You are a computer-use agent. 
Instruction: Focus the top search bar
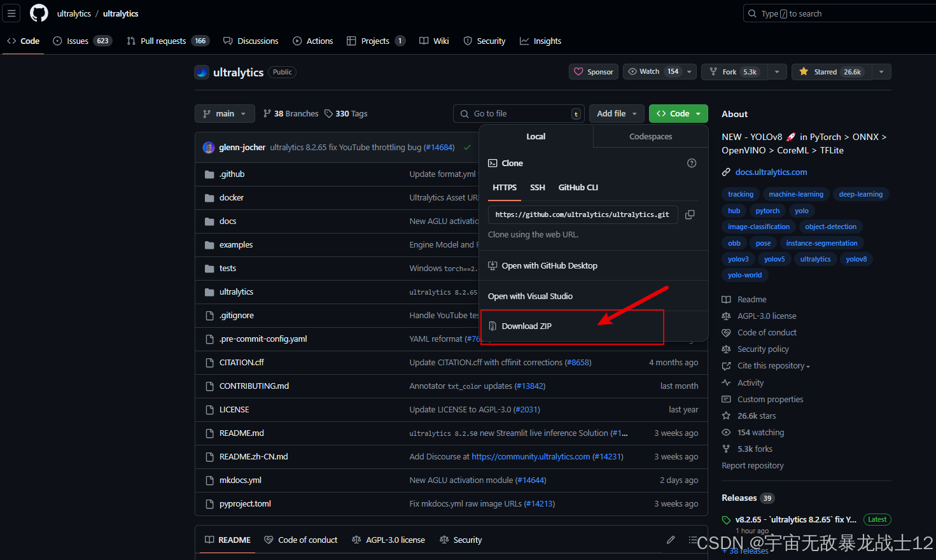point(839,13)
